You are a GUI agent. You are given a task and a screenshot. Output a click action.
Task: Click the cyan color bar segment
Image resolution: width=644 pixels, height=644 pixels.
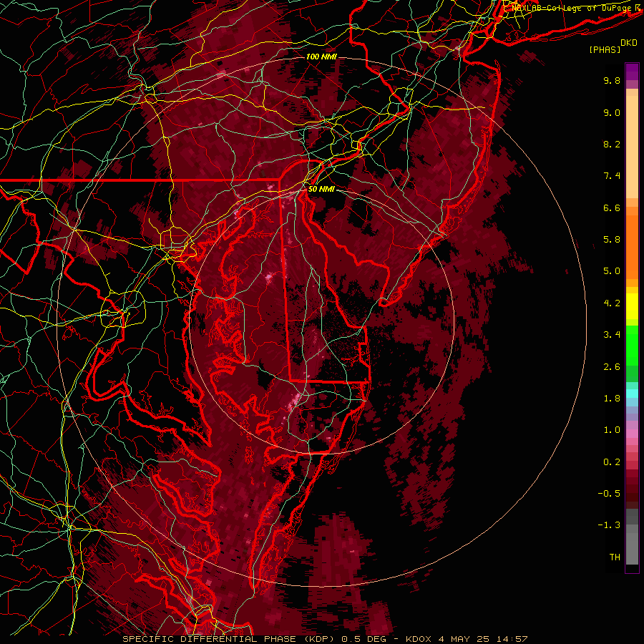[x=632, y=394]
